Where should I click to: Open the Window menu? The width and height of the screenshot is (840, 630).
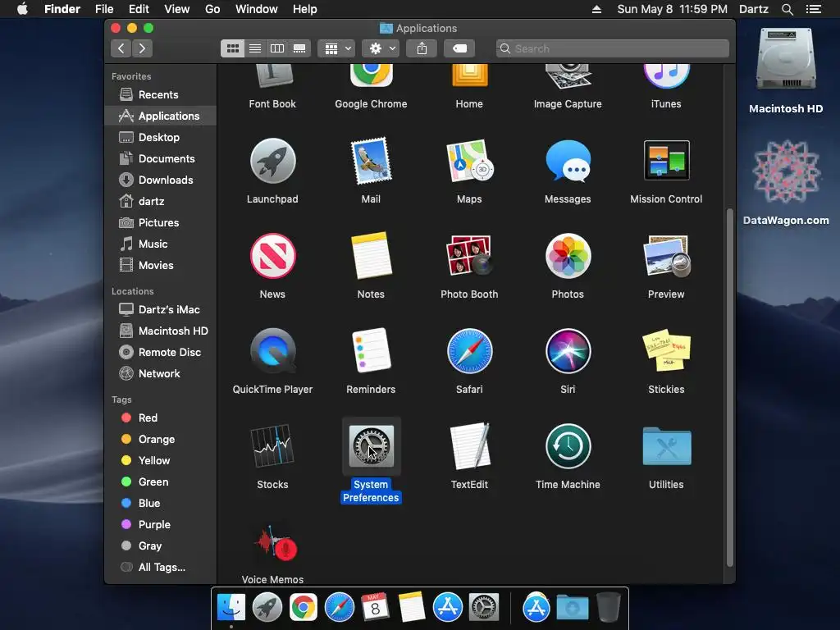point(257,9)
